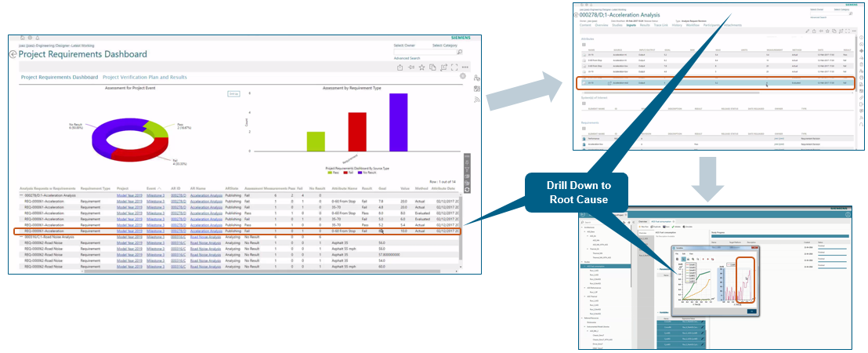Click the dashboard search input field
This screenshot has height=353, width=868.
425,52
